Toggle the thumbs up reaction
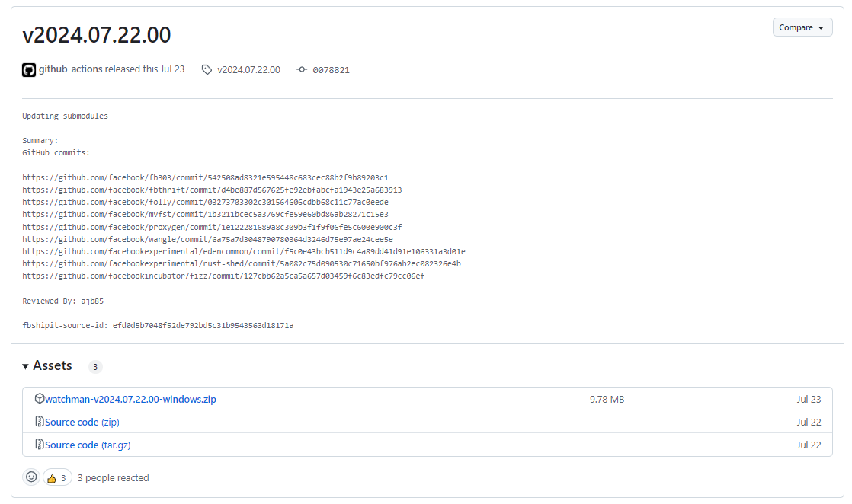The height and width of the screenshot is (504, 852). pyautogui.click(x=57, y=477)
